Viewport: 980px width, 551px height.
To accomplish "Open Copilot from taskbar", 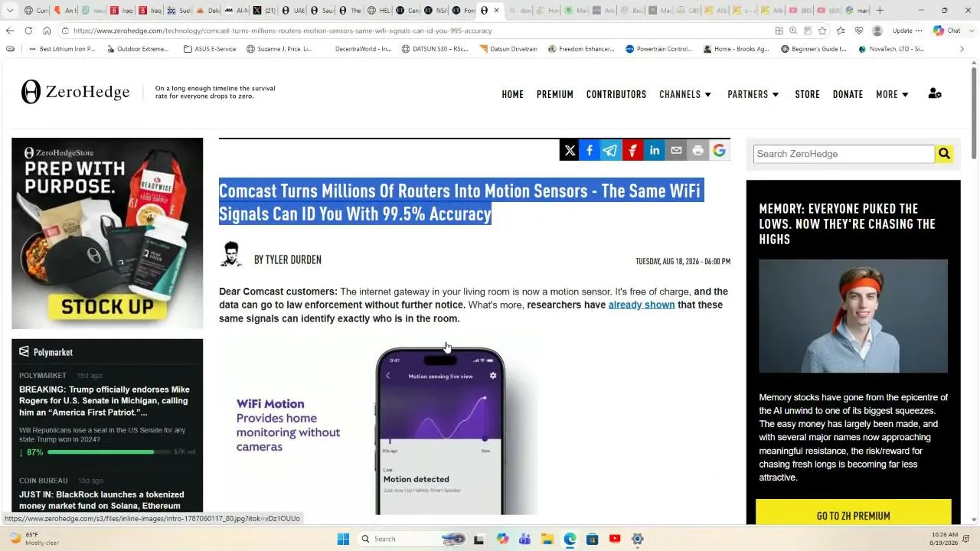I will 502,539.
